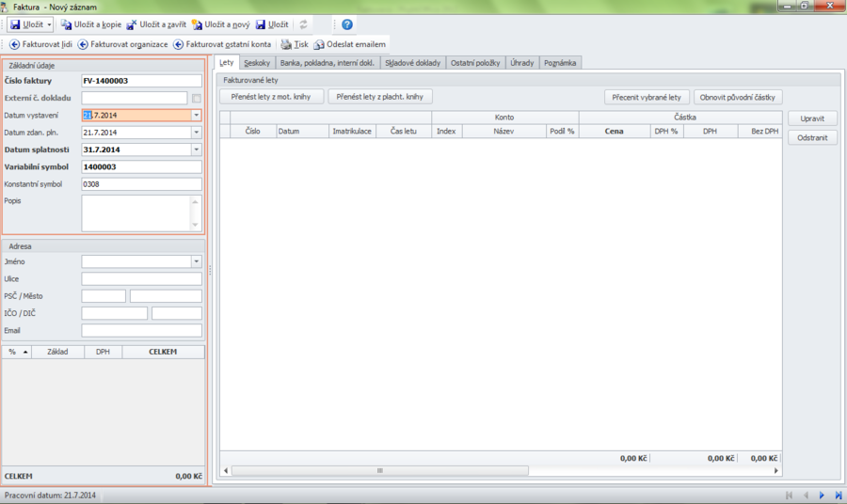The height and width of the screenshot is (504, 847).
Task: Click the Fakturovat lidi arrow icon
Action: [14, 44]
